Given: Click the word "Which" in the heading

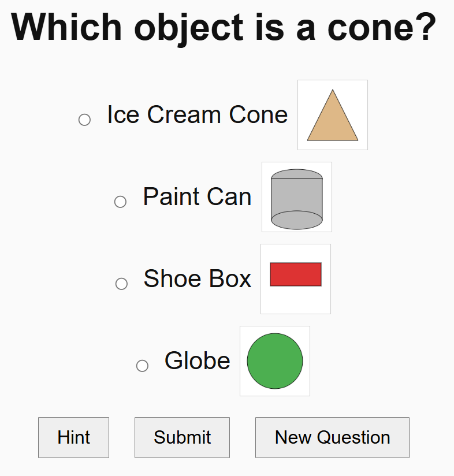Looking at the screenshot, I should pos(67,27).
